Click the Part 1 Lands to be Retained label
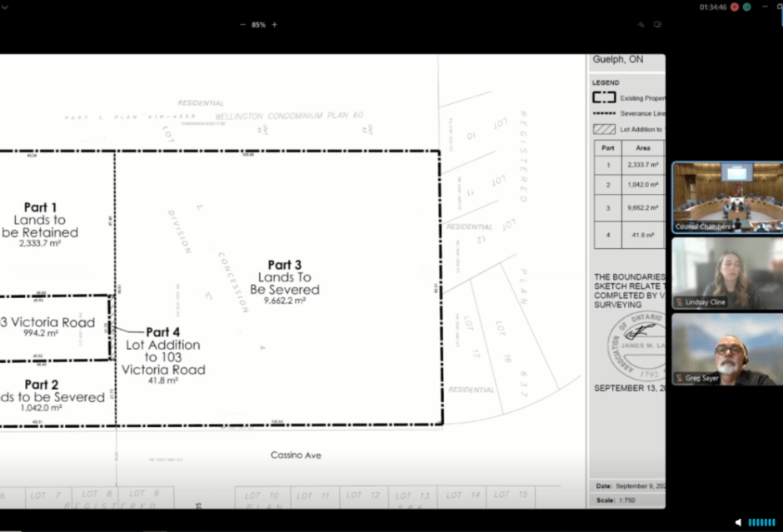Image resolution: width=783 pixels, height=532 pixels. tap(40, 222)
